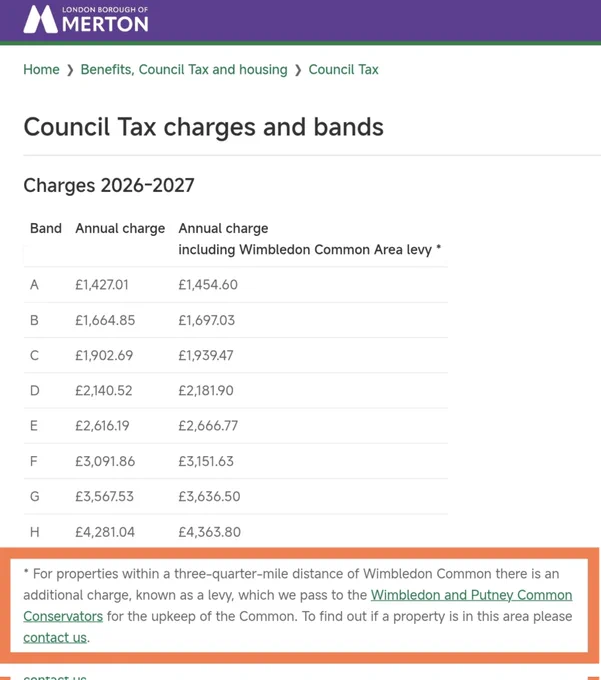Screen dimensions: 601x680
Task: Go to the Council Tax breadcrumb link
Action: 343,69
